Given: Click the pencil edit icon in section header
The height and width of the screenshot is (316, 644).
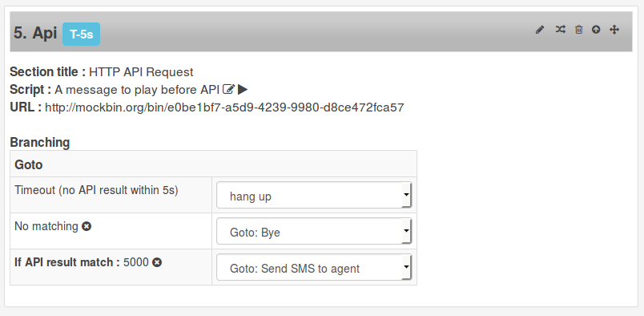Looking at the screenshot, I should tap(540, 30).
